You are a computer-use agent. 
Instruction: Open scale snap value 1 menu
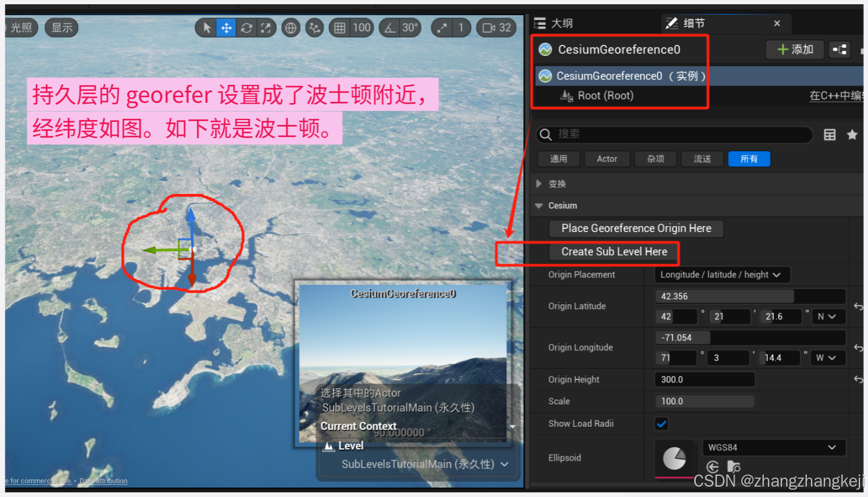[461, 27]
